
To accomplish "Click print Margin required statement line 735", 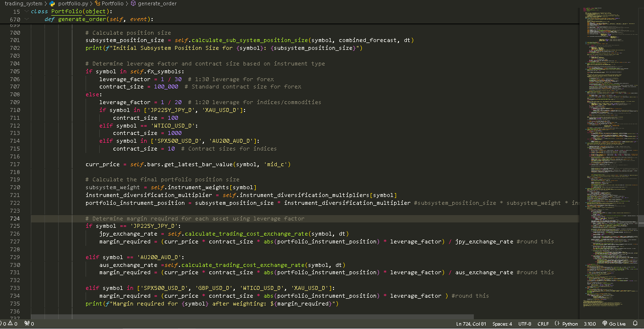I will coord(212,304).
